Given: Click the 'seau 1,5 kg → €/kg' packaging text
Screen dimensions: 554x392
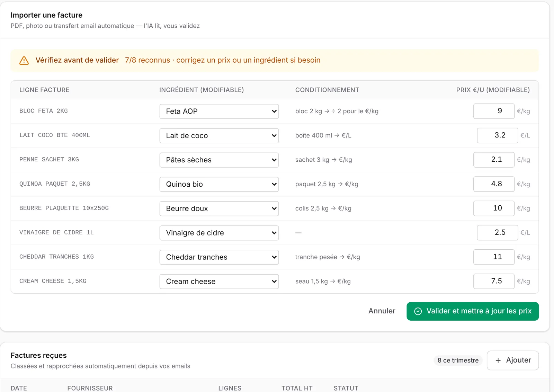Looking at the screenshot, I should pyautogui.click(x=323, y=281).
